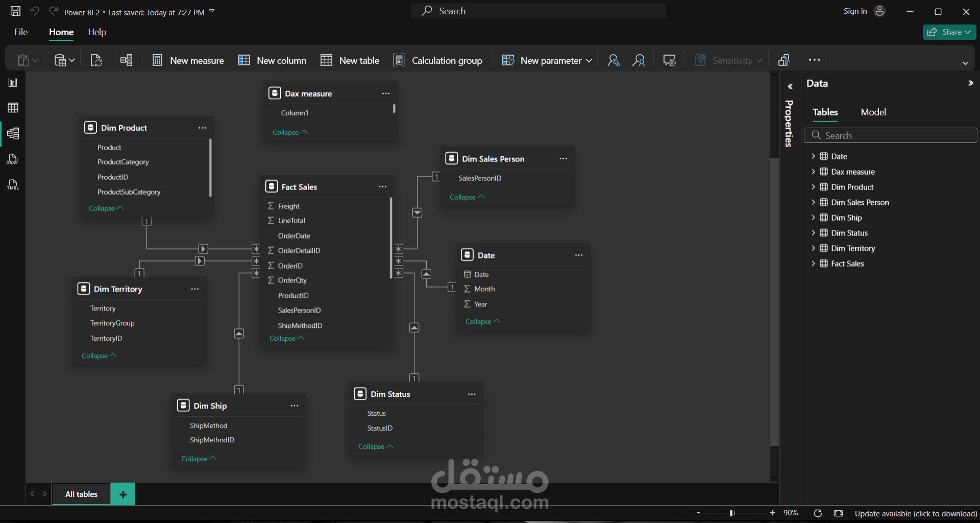The image size is (980, 523).
Task: Select the Home ribbon tab
Action: (61, 32)
